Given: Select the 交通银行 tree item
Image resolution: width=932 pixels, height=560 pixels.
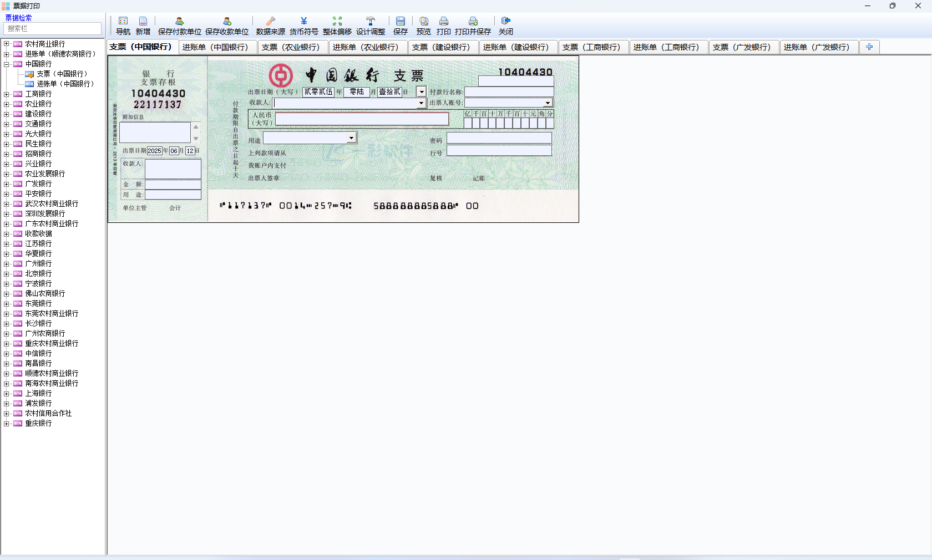Looking at the screenshot, I should coord(38,124).
